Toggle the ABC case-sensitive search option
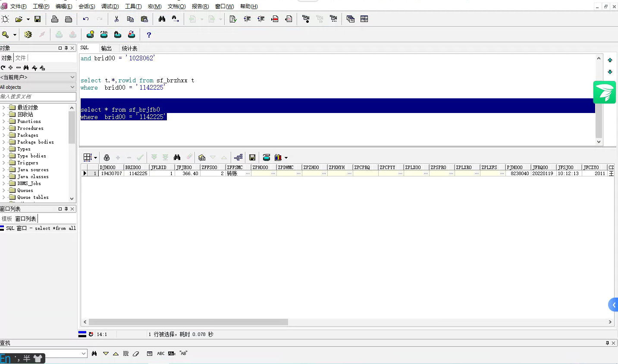Screen dimensions: 618x364 pyautogui.click(x=160, y=354)
